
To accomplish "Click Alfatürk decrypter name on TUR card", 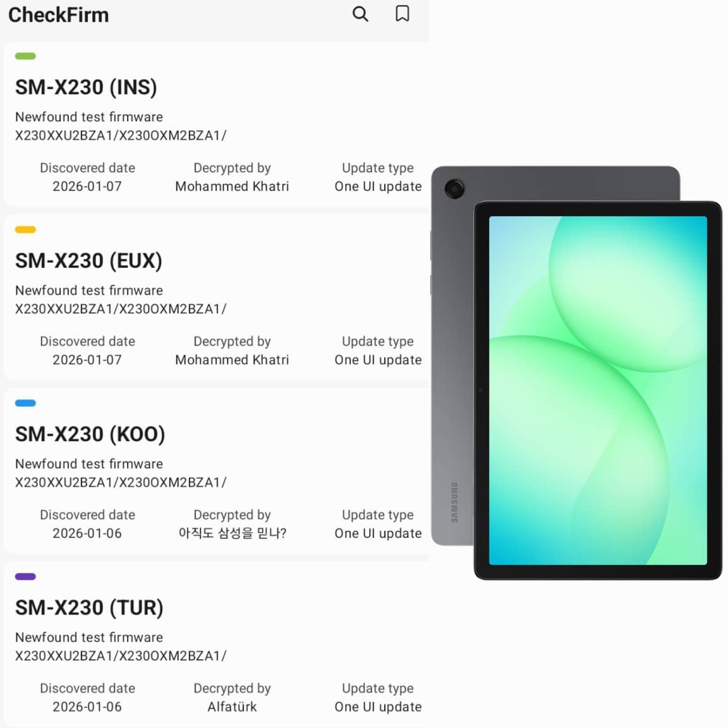I will (232, 707).
